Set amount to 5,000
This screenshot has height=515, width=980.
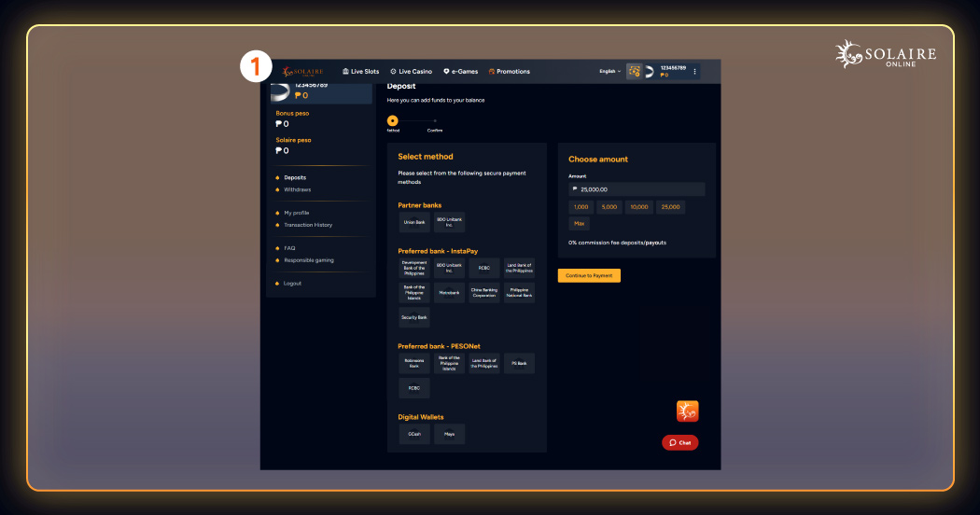(x=609, y=207)
